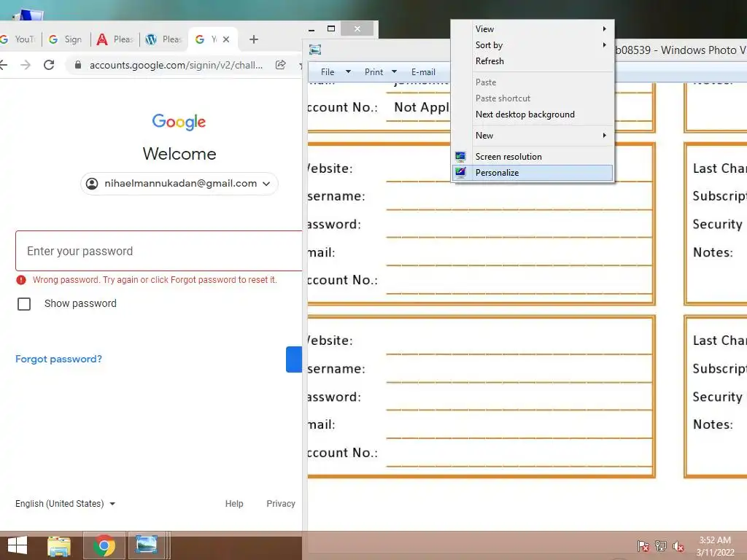Show the taskbar clock and date
Viewport: 747px width, 560px height.
click(715, 546)
